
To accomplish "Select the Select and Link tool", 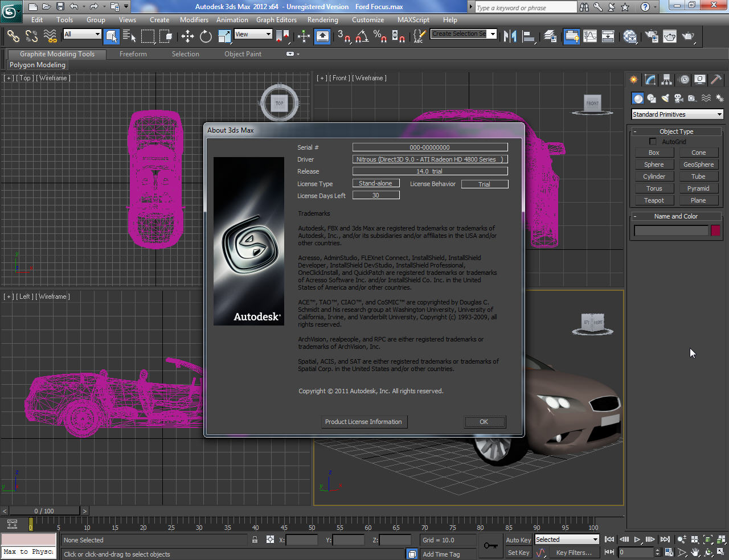I will coord(13,36).
